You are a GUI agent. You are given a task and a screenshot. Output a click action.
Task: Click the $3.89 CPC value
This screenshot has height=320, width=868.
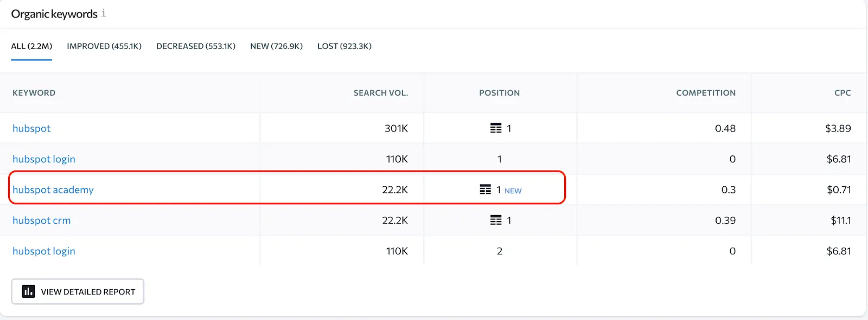[x=838, y=128]
